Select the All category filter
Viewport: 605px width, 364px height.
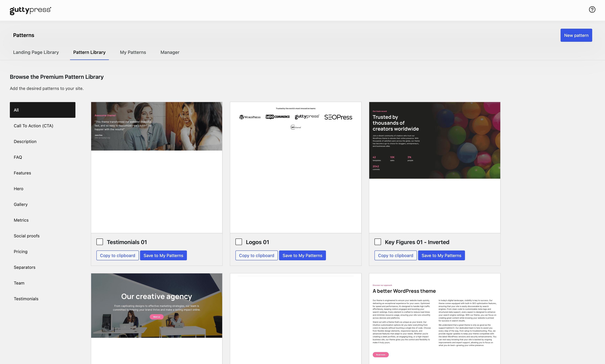42,110
